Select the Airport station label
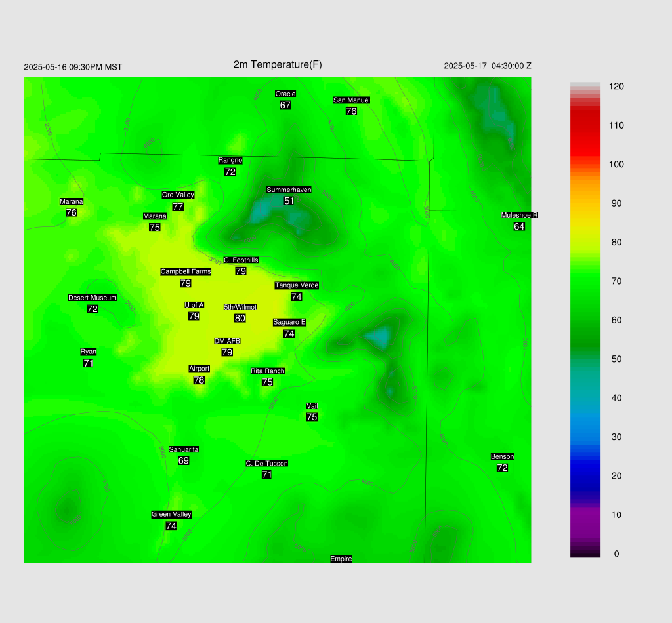The height and width of the screenshot is (623, 672). coord(199,369)
